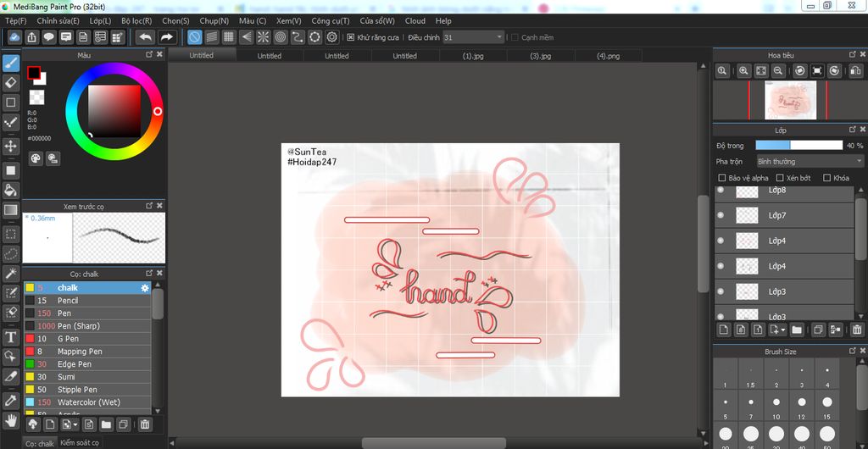This screenshot has width=868, height=449.
Task: Select the Stipple Pen brush
Action: point(87,390)
